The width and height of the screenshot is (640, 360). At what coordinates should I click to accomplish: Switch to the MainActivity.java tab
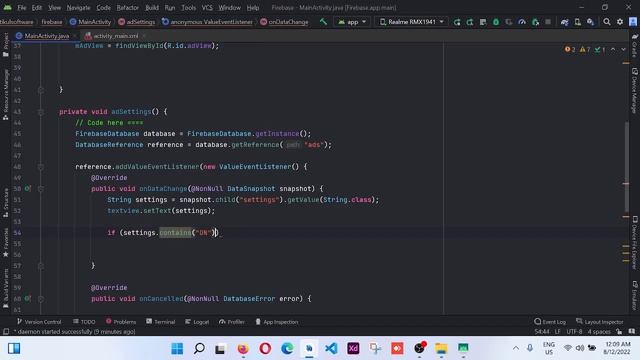click(46, 36)
